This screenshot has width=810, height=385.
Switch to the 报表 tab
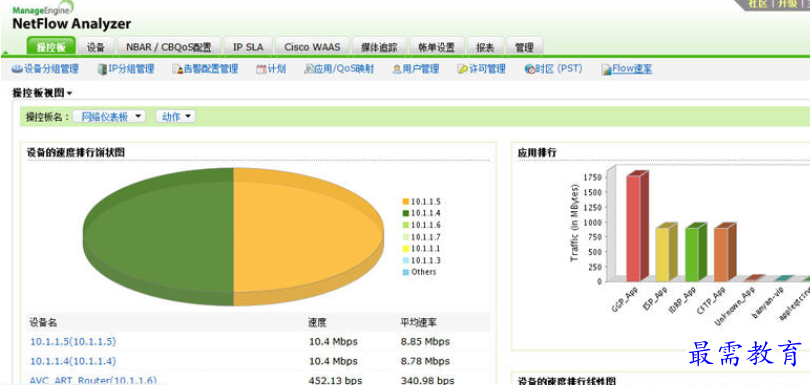click(485, 47)
